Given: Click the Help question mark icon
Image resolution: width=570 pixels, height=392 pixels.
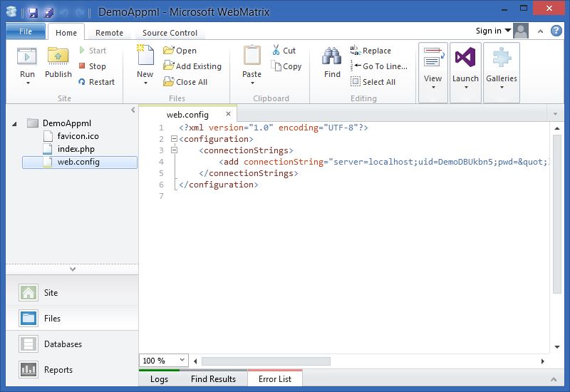Looking at the screenshot, I should coord(556,31).
